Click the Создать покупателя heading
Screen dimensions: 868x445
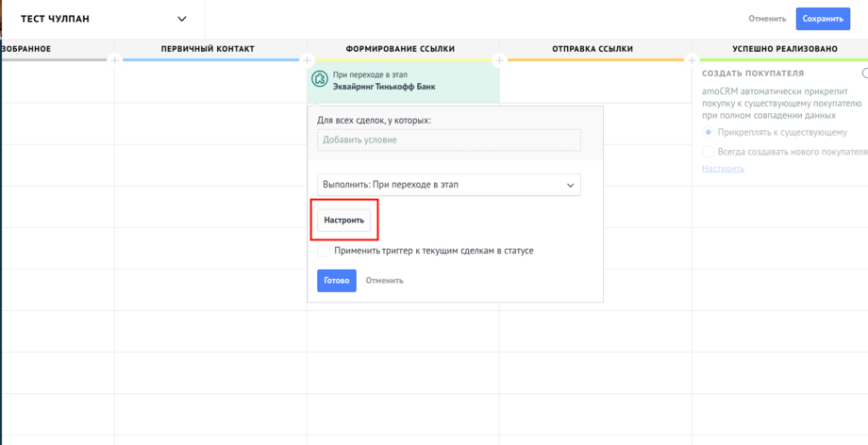point(753,74)
